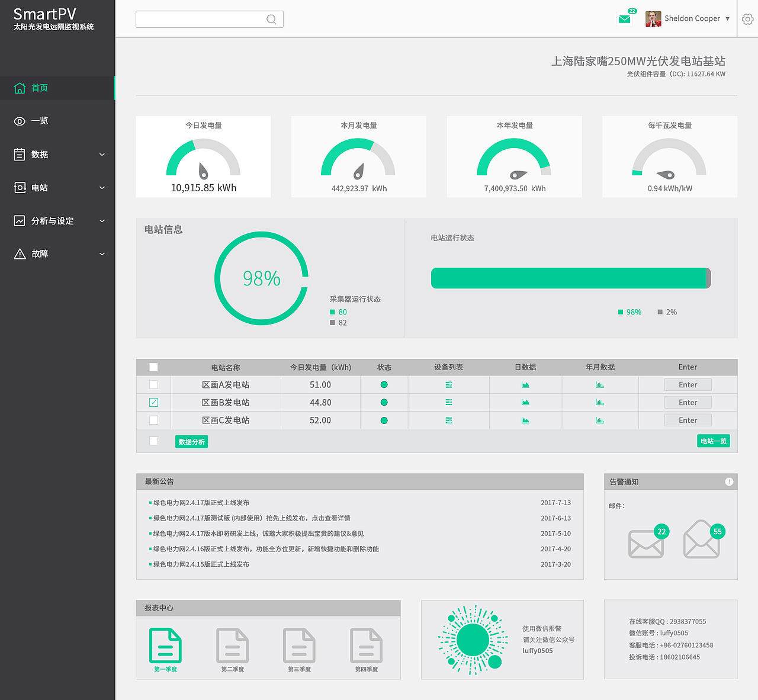
Task: Check the 区画A发电站 row checkbox
Action: point(153,385)
